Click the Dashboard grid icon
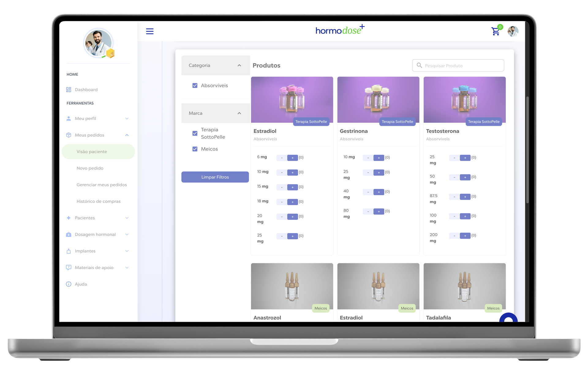Screen dimensions: 588x374 [69, 90]
